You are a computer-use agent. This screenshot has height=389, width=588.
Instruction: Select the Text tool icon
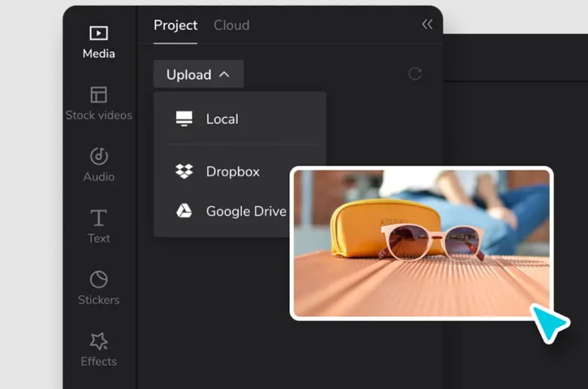point(98,218)
